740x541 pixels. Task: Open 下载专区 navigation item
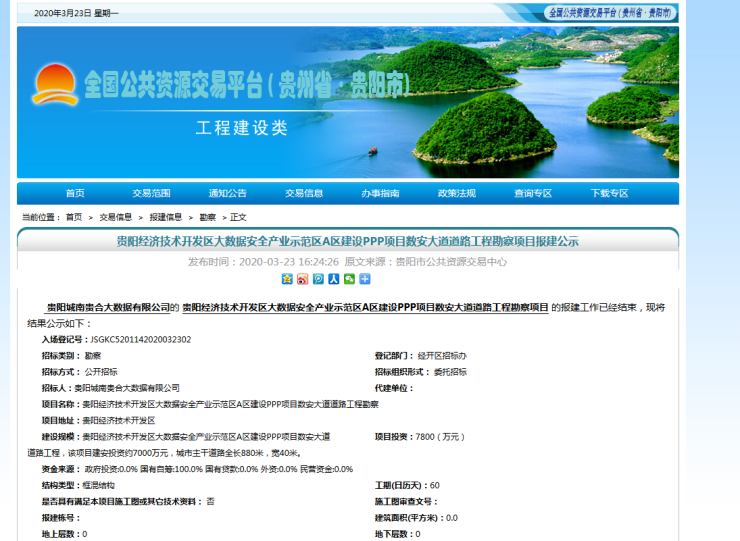610,193
